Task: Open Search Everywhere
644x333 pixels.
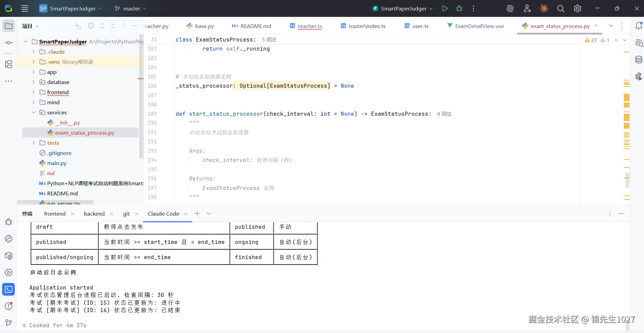Action: click(560, 8)
